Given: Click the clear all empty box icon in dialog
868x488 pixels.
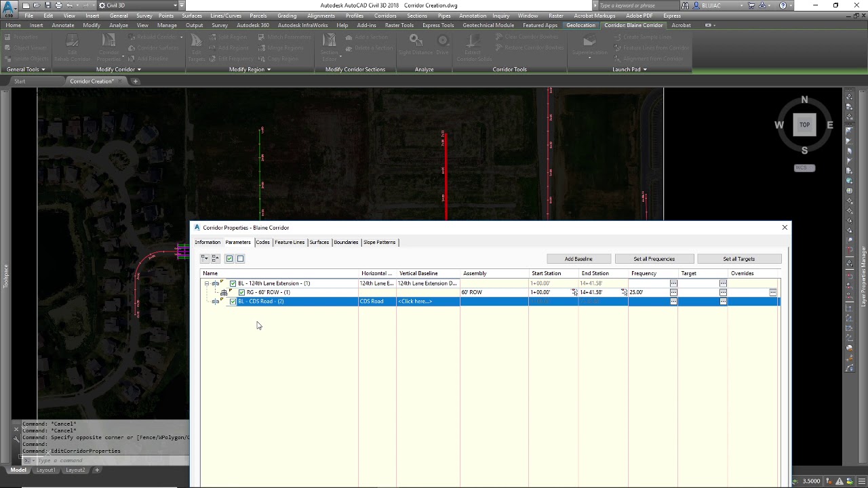Looking at the screenshot, I should click(240, 258).
